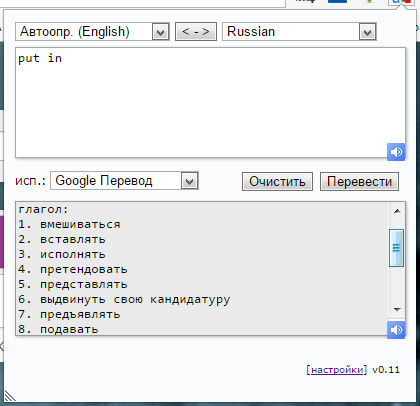The height and width of the screenshot is (406, 420).
Task: Select the translation 'предъявлять'
Action: 80,314
